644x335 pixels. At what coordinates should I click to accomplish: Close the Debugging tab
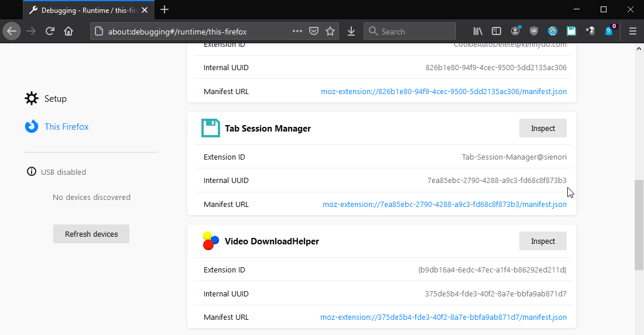coord(145,11)
